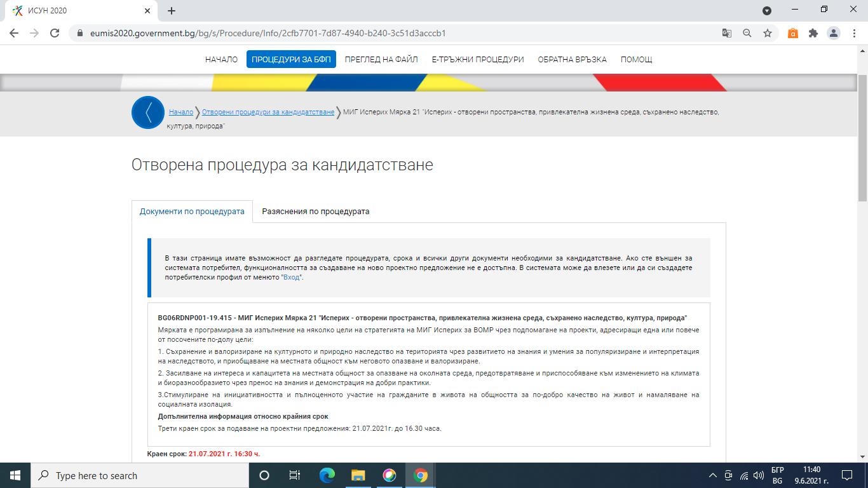
Task: Open the Chrome profile avatar
Action: point(834,33)
